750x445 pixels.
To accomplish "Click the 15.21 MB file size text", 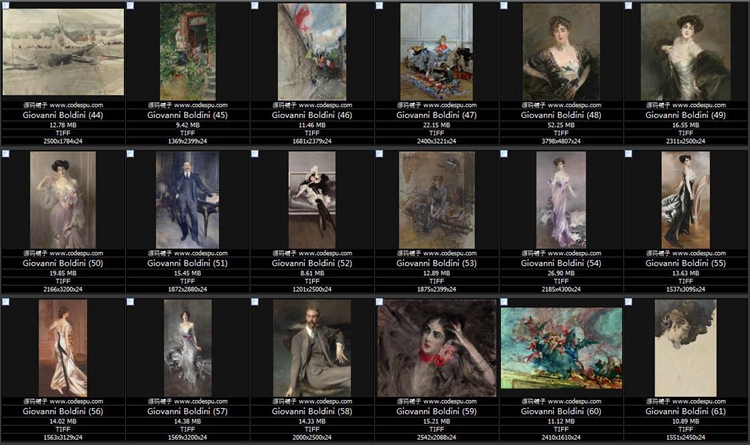I will 436,422.
